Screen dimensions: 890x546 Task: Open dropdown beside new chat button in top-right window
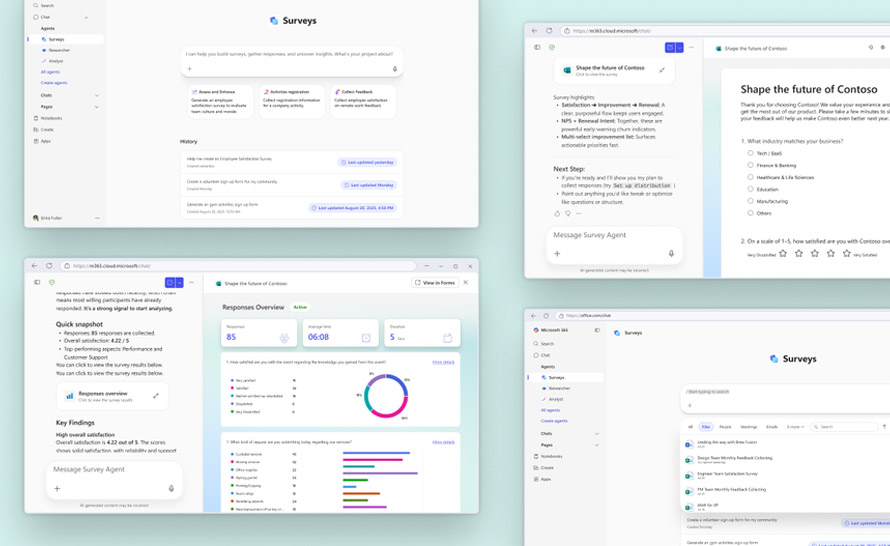click(679, 48)
